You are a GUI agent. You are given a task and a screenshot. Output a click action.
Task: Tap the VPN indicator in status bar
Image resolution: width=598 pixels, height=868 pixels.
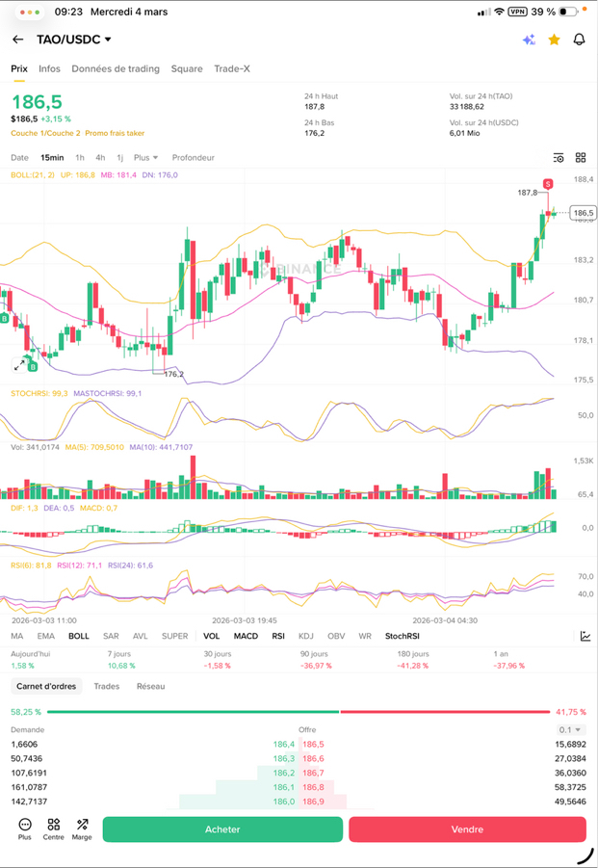click(517, 12)
